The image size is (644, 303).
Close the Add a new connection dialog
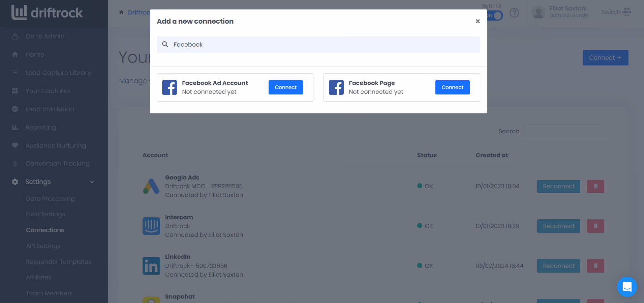[478, 21]
